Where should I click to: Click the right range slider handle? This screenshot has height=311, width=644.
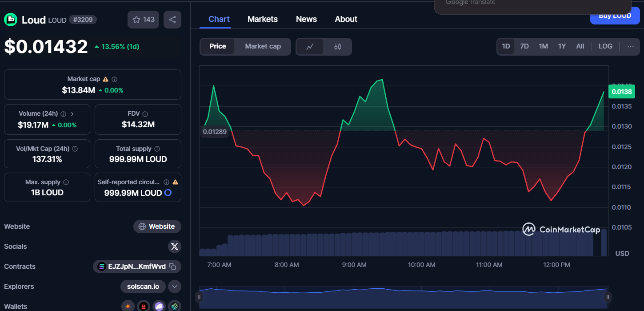click(608, 297)
